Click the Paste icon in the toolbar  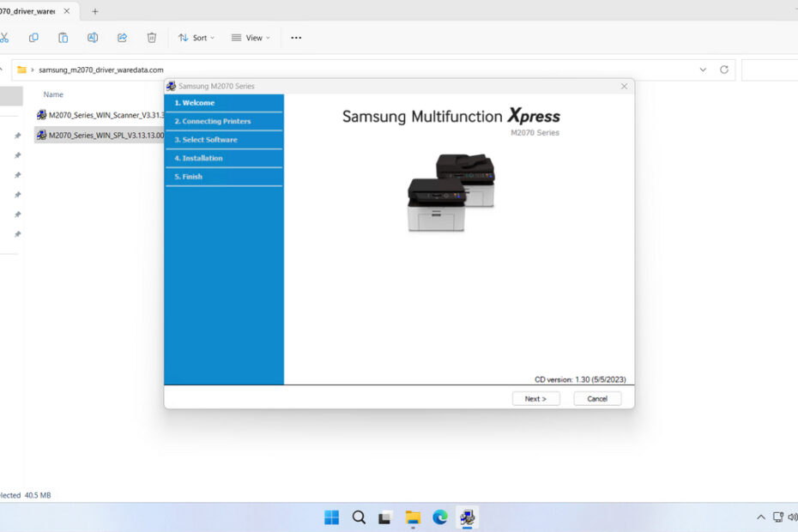[63, 38]
